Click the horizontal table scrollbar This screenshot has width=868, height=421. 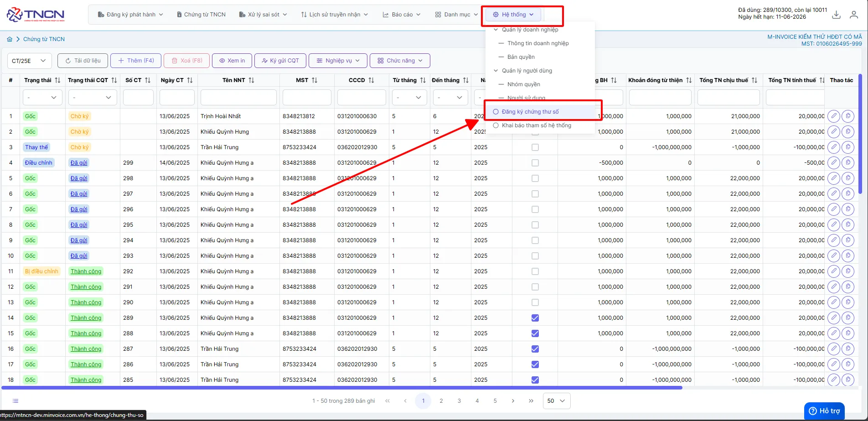click(341, 388)
